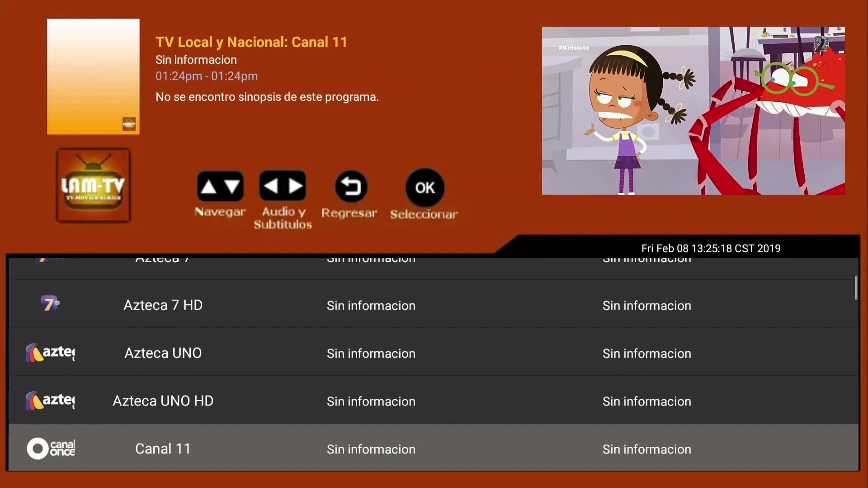Click Azteca UNO HD next program 'Sin informacion'
The height and width of the screenshot is (488, 868).
click(x=647, y=402)
